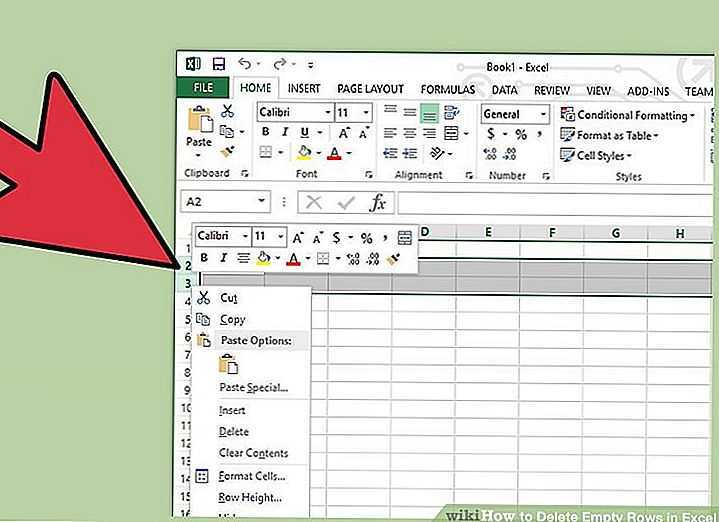Click the large Paste clipboard icon

click(x=200, y=119)
